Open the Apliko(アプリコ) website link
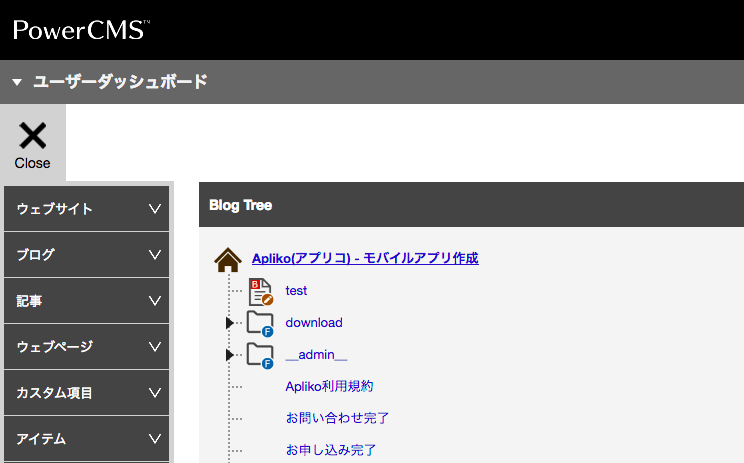This screenshot has height=463, width=744. (365, 258)
